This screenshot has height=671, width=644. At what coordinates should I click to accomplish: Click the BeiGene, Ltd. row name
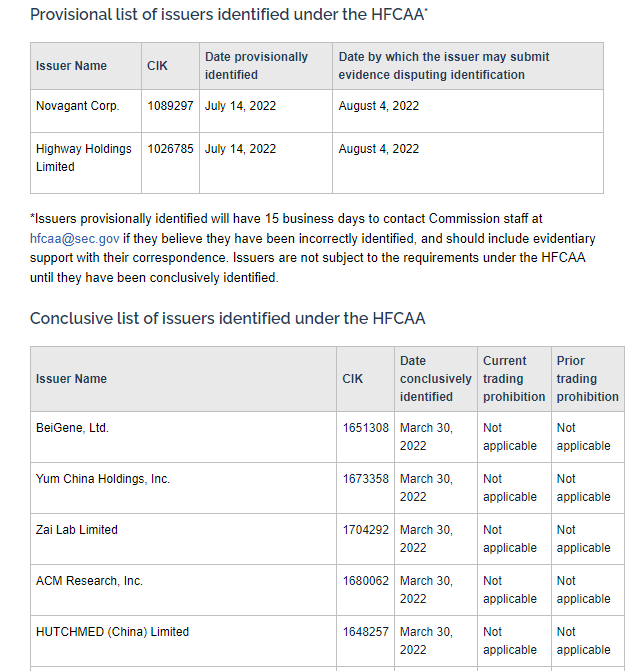click(x=72, y=428)
